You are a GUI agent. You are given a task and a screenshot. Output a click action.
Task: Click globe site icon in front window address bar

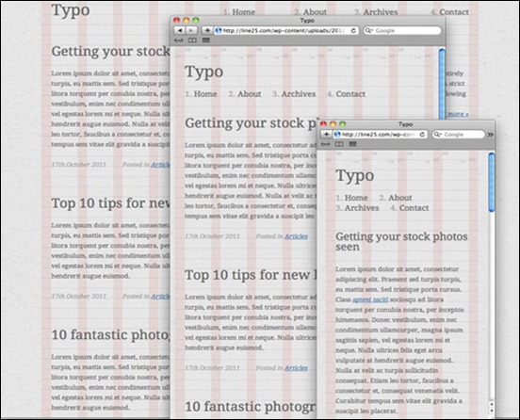[337, 135]
